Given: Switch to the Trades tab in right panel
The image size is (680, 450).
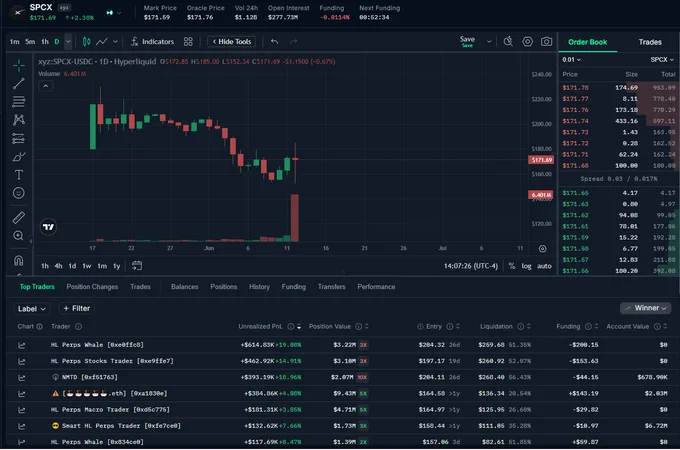Looking at the screenshot, I should 650,42.
